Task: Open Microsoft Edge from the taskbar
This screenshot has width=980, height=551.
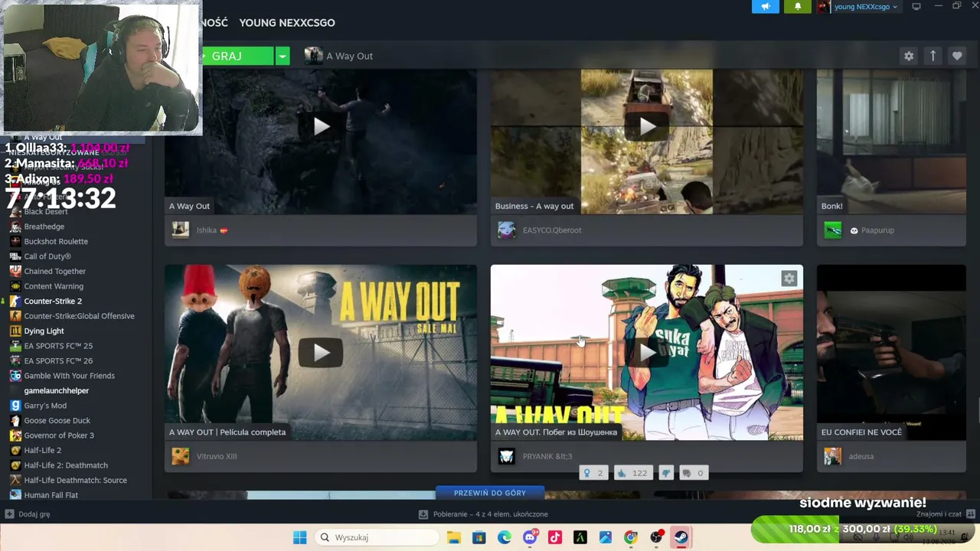Action: point(505,537)
